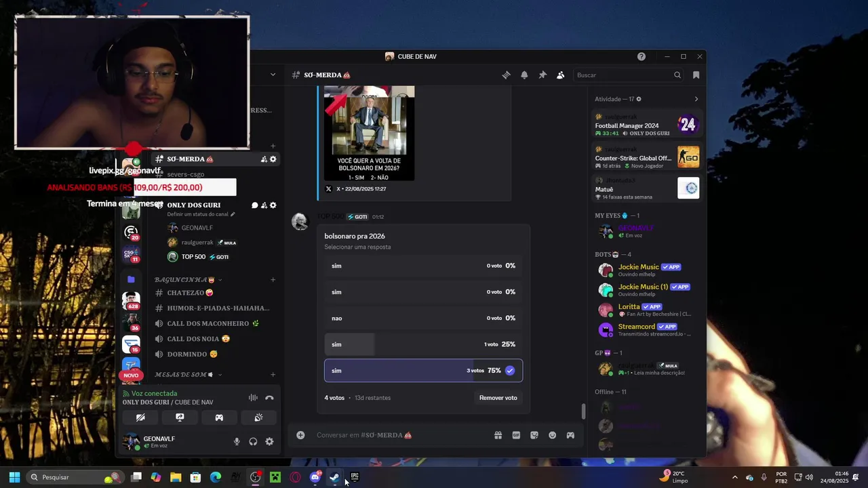View voters via '4 votos' link
This screenshot has width=868, height=488.
(x=334, y=398)
